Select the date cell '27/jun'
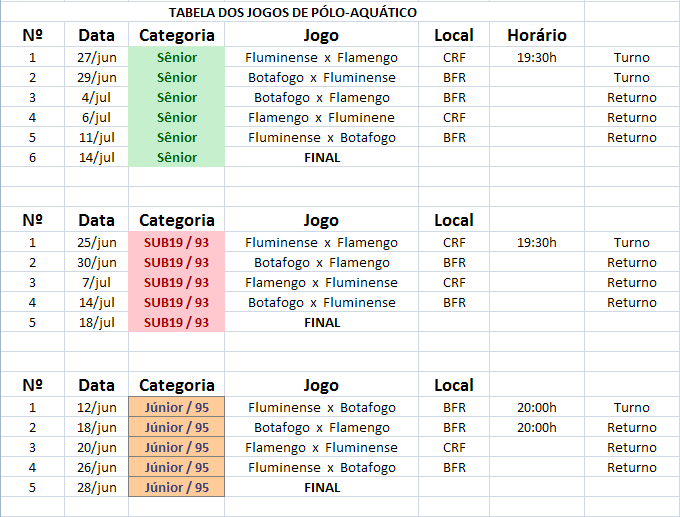Viewport: 680px width, 517px height. pyautogui.click(x=97, y=57)
